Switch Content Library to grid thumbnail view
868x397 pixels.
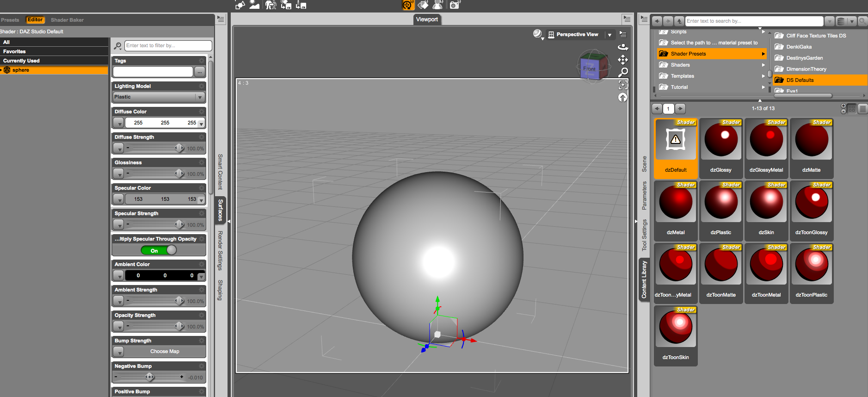pyautogui.click(x=852, y=109)
